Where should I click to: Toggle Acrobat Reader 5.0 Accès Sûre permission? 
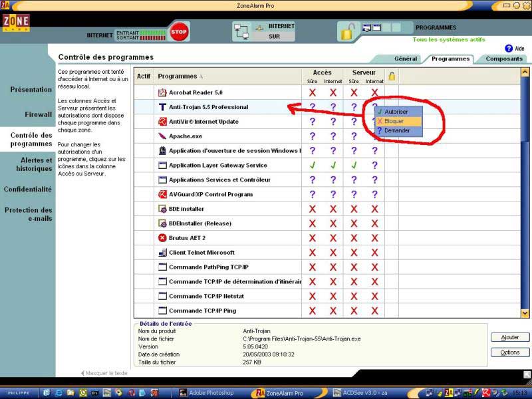click(312, 92)
